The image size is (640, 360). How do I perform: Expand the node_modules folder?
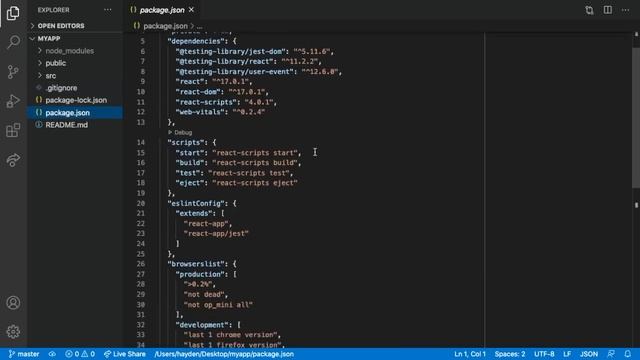69,51
